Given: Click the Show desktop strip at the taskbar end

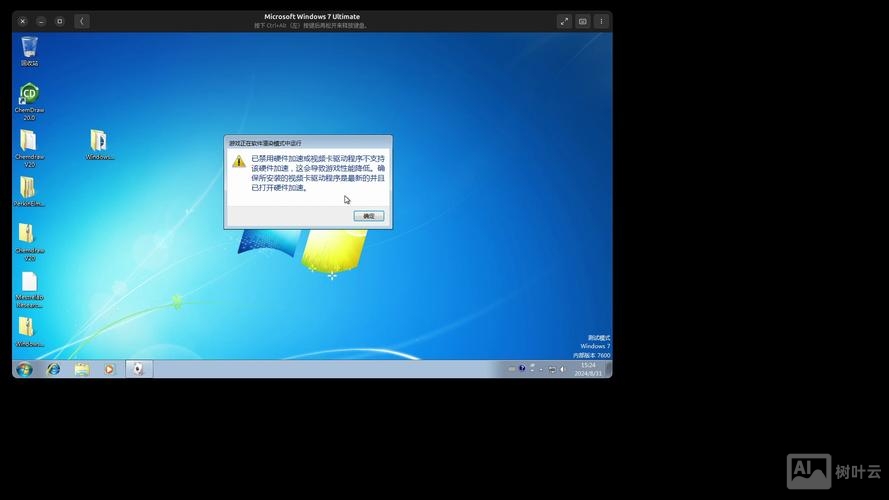Looking at the screenshot, I should point(609,369).
